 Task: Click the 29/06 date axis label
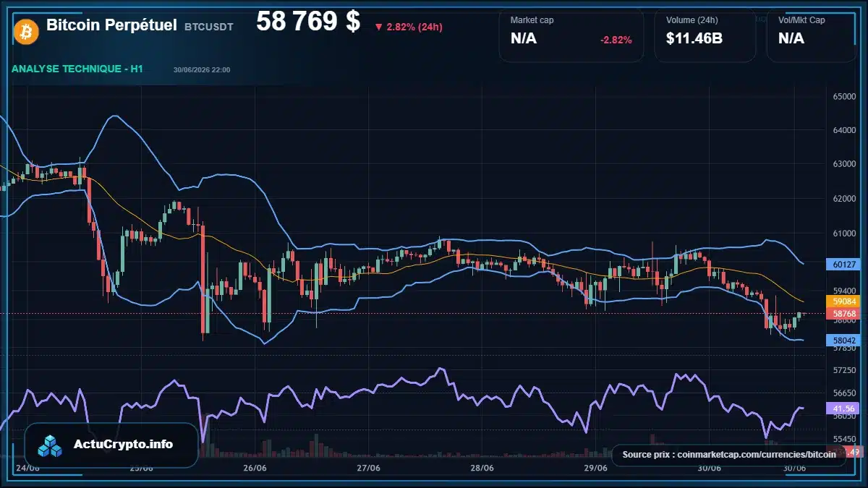[x=595, y=468]
